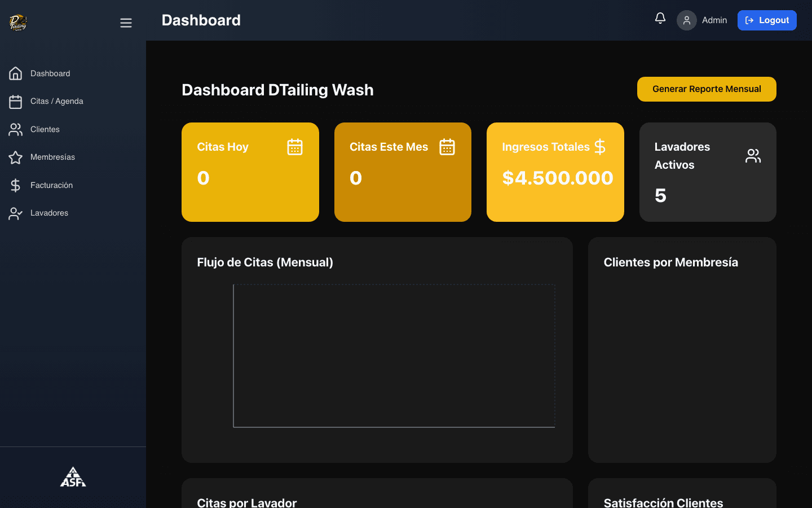812x508 pixels.
Task: Click the calendar icon beside Citas / Agenda
Action: point(16,102)
